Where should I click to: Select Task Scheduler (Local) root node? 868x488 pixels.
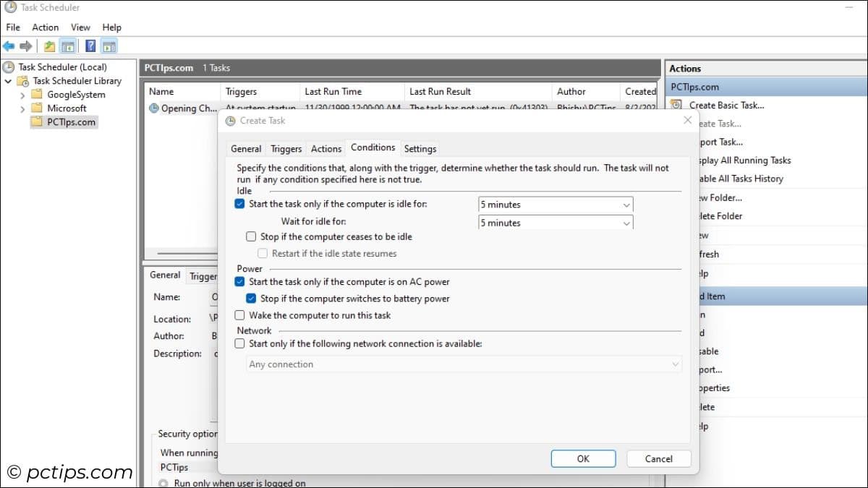(x=62, y=67)
